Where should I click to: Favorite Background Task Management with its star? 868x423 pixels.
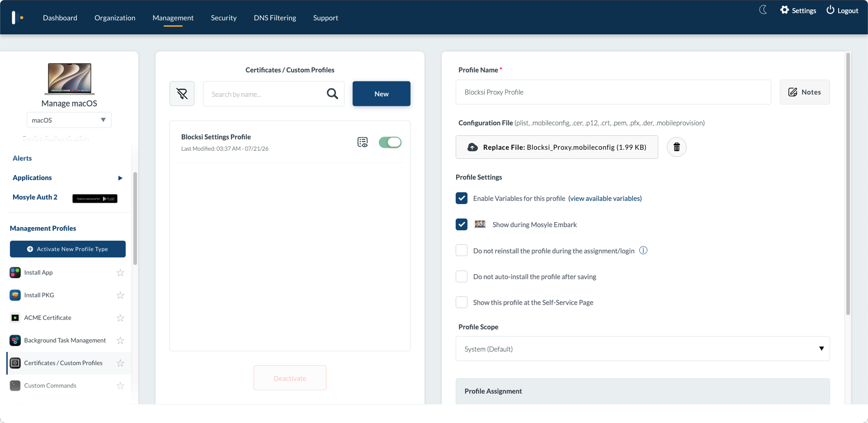click(x=120, y=340)
